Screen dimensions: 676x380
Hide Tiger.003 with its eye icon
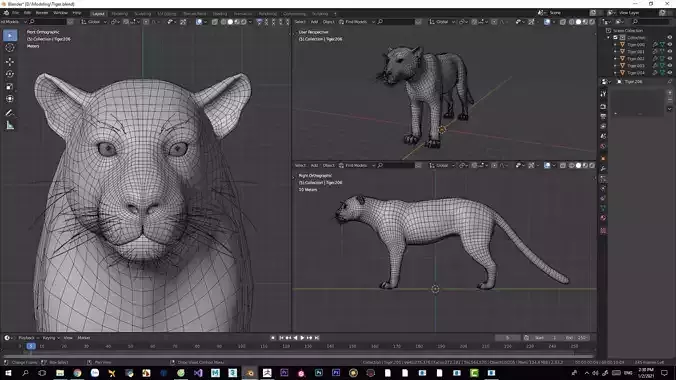pyautogui.click(x=670, y=66)
